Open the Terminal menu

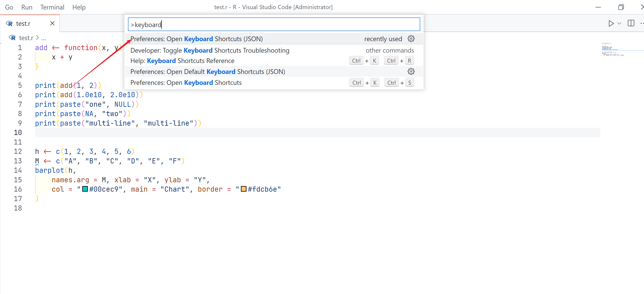pyautogui.click(x=52, y=7)
